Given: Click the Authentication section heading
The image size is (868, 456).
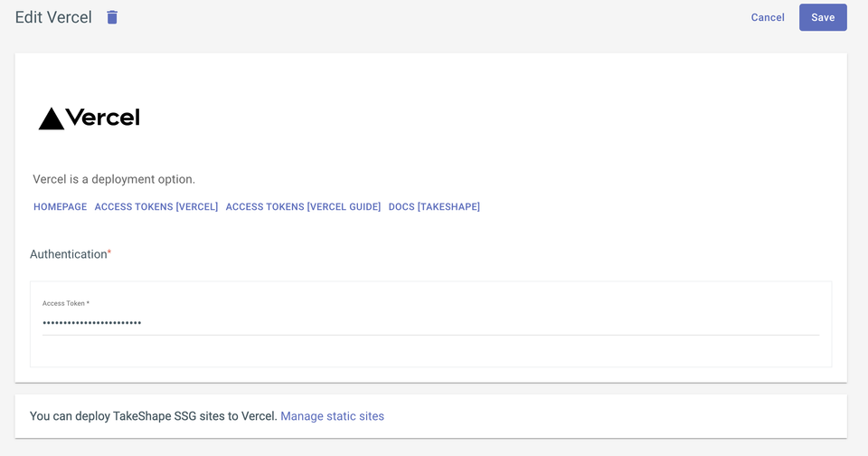Looking at the screenshot, I should 69,254.
